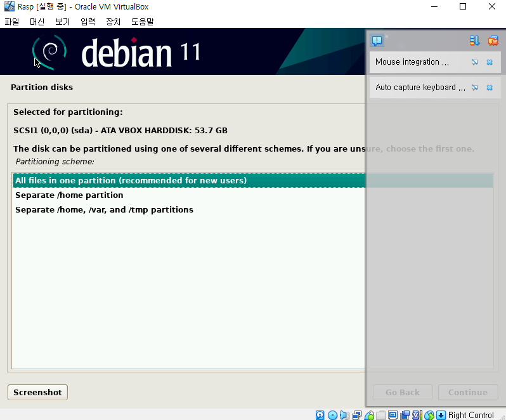The image size is (506, 420).
Task: Click the Debian swirl logo
Action: coord(49,52)
